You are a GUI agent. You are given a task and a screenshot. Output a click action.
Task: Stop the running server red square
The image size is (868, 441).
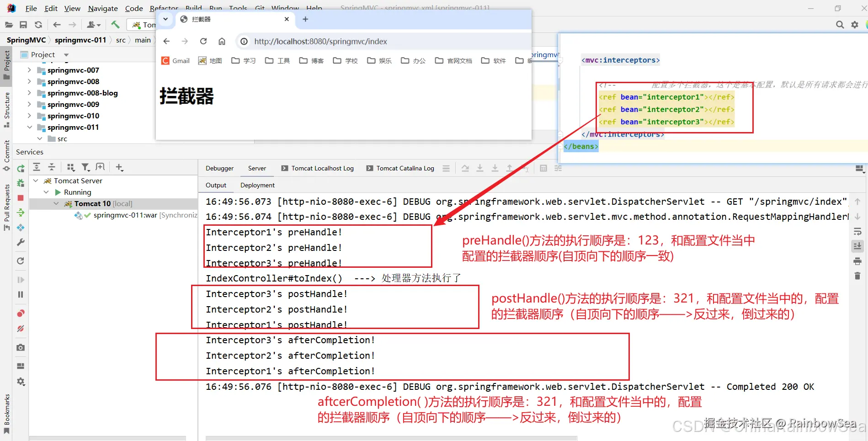(21, 198)
